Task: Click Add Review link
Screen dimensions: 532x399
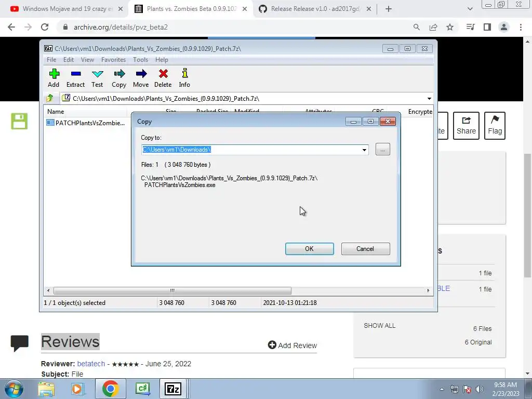Action: click(x=292, y=345)
